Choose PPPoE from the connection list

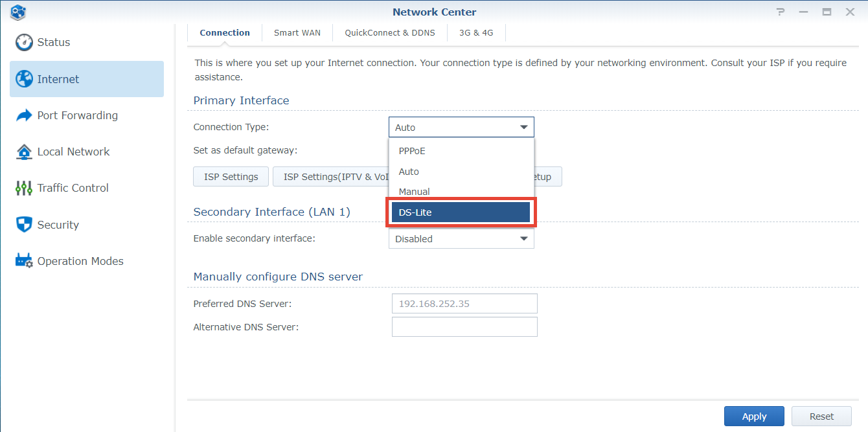point(411,150)
